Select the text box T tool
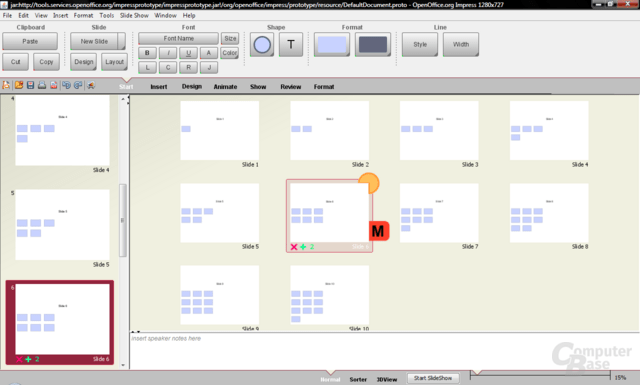The width and height of the screenshot is (640, 385). [291, 45]
